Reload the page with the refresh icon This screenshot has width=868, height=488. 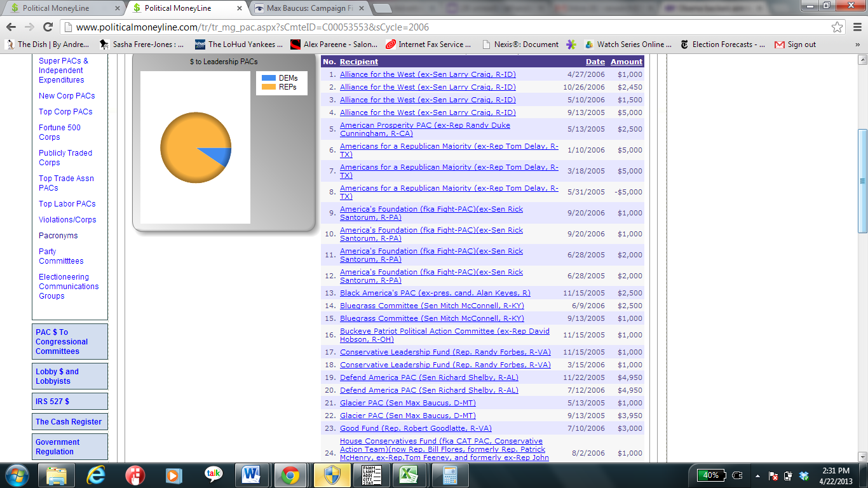click(48, 27)
